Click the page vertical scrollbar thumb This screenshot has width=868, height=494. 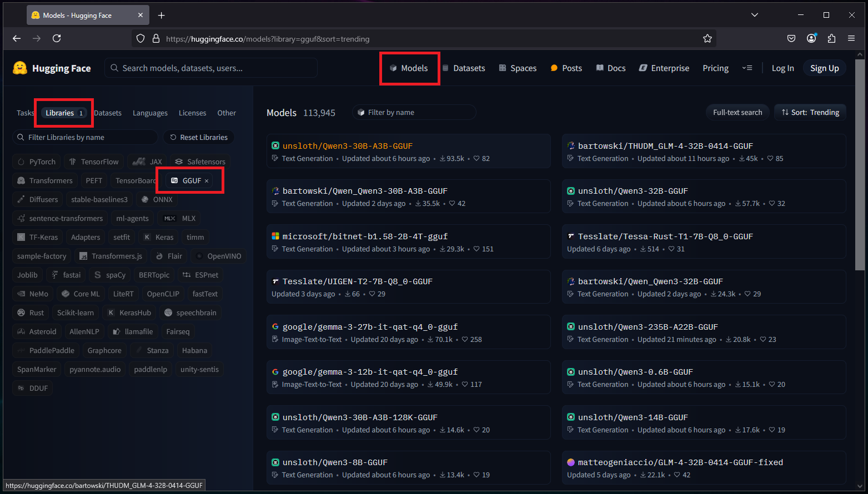click(860, 165)
